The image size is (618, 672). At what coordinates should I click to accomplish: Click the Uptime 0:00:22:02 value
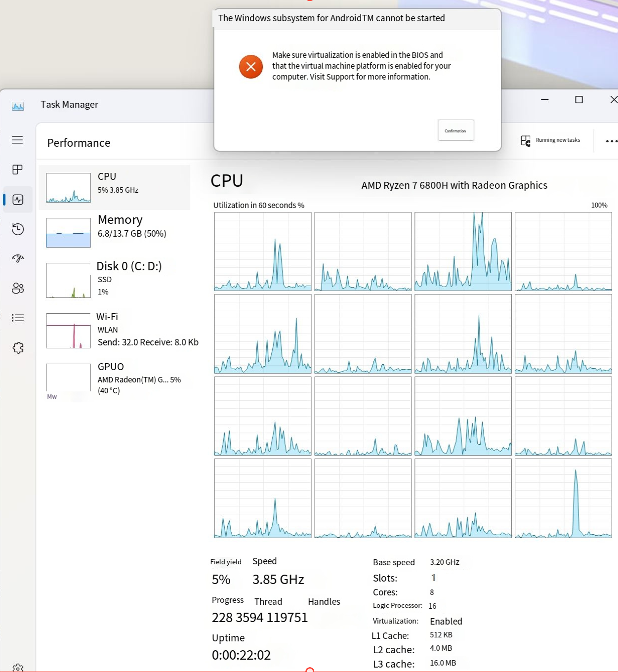[x=241, y=655]
